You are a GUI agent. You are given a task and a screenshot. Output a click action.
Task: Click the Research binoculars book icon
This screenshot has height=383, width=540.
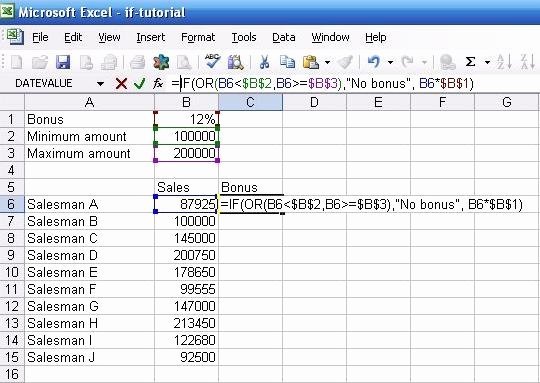pos(236,62)
